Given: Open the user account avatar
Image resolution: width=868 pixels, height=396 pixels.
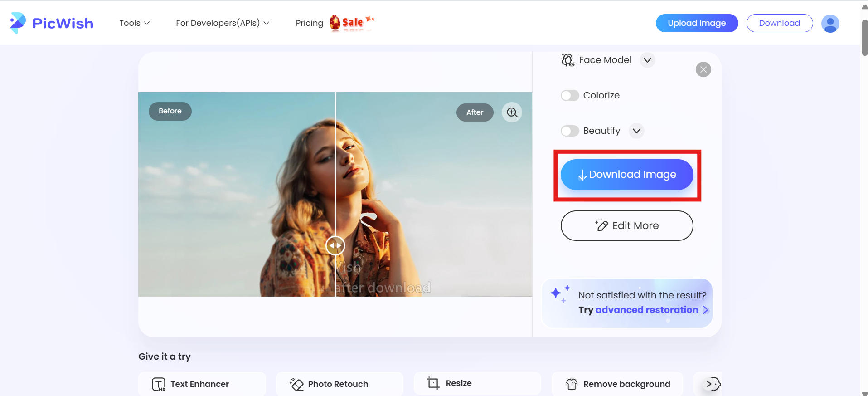Looking at the screenshot, I should pos(830,24).
